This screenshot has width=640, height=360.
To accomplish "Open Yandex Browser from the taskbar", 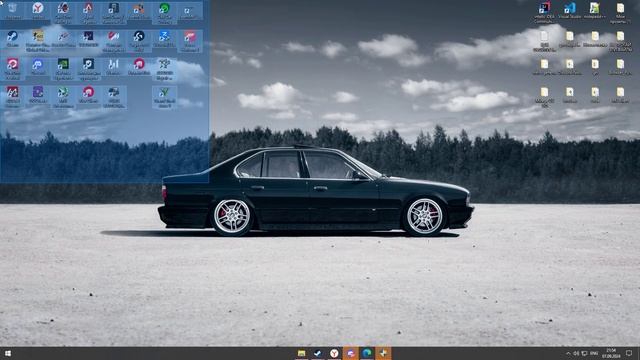I will (334, 353).
